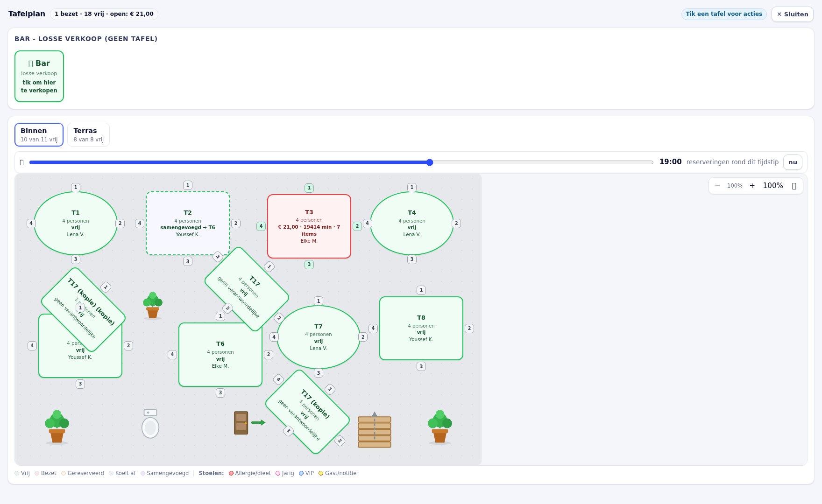Click the time slider handle at 19:00

click(430, 162)
